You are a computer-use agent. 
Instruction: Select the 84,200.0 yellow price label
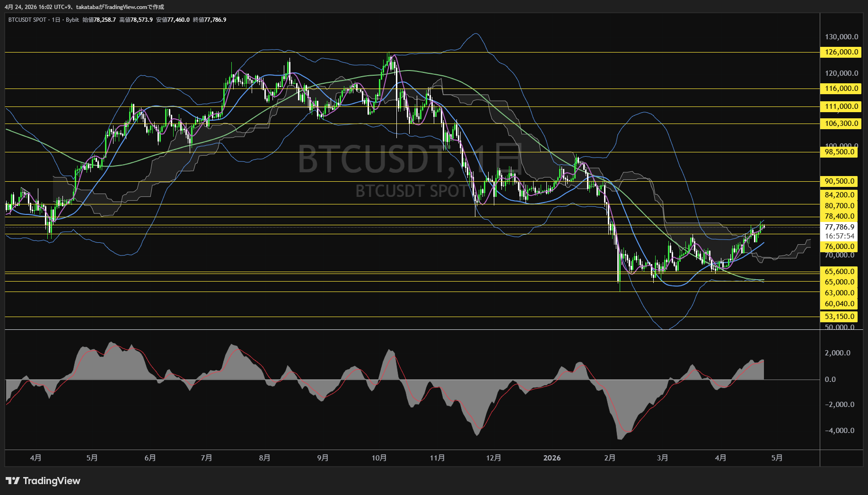[x=839, y=195]
